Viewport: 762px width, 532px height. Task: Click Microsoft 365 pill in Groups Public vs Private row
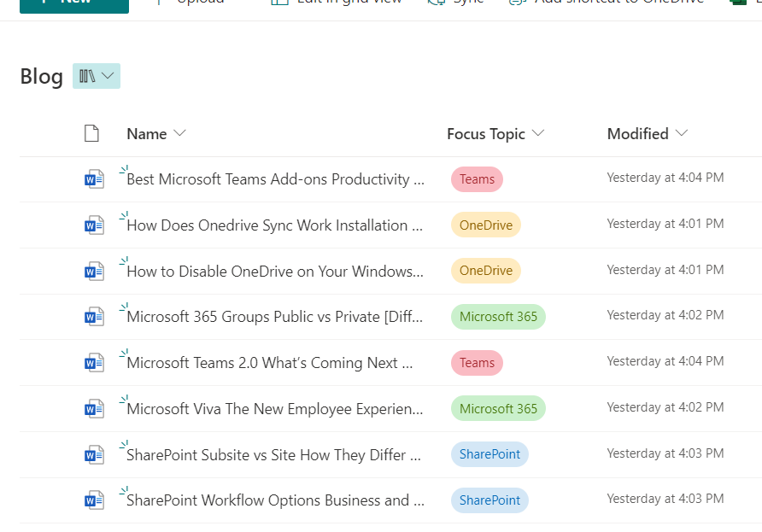(498, 317)
